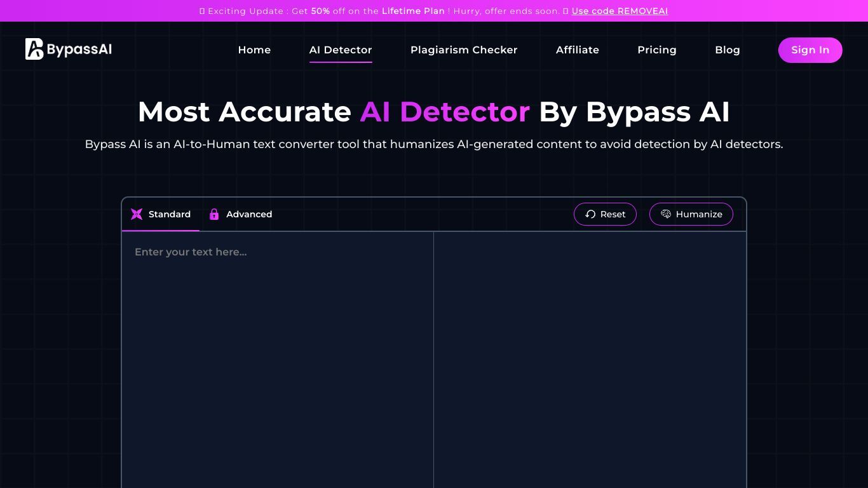Click the Advanced mode lock icon
868x488 pixels.
pos(214,214)
